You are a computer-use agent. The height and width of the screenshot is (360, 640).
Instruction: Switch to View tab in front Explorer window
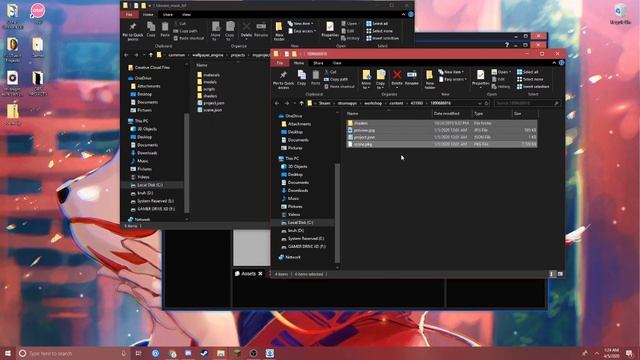pyautogui.click(x=337, y=63)
